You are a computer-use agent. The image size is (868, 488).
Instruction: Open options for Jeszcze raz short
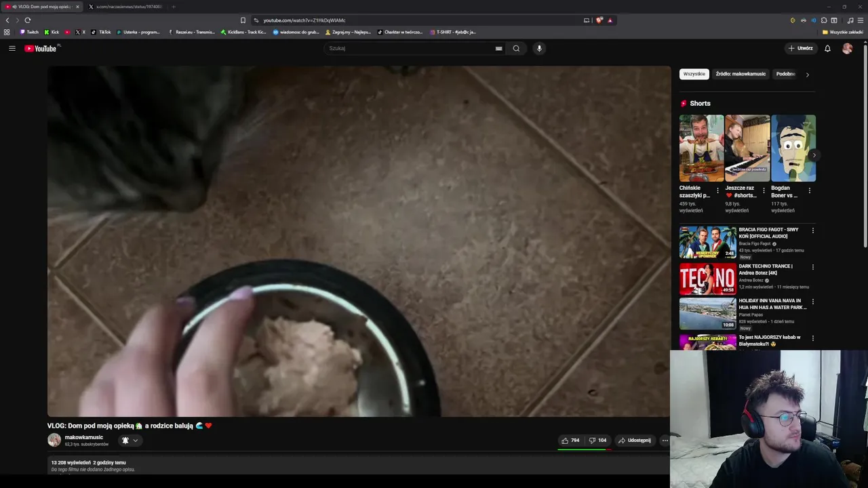coord(764,190)
